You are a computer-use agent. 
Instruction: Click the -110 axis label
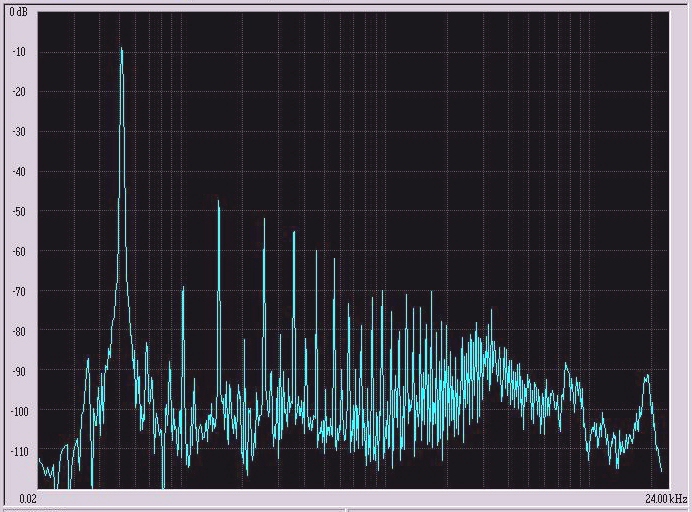[x=19, y=452]
